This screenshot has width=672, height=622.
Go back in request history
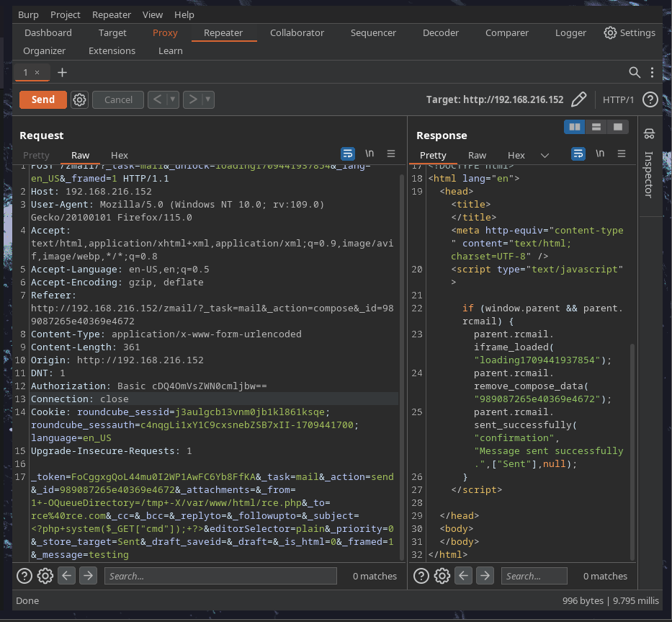(x=157, y=99)
